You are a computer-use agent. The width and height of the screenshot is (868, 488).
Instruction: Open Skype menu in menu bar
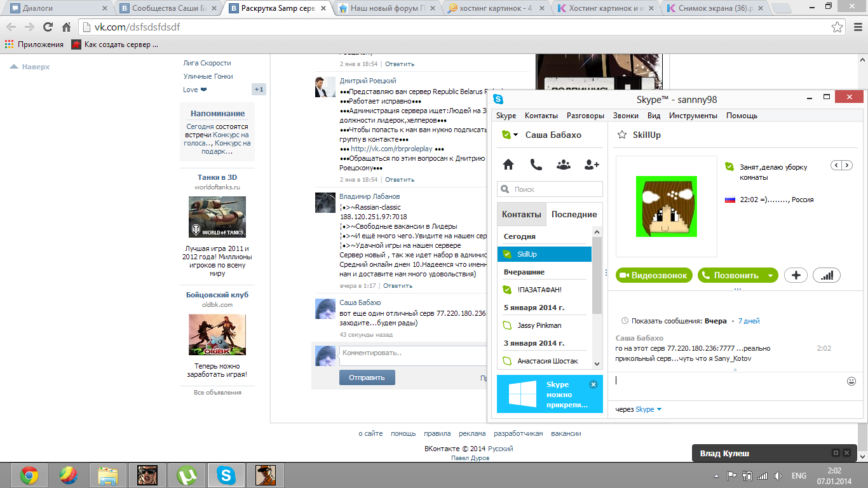tap(506, 116)
